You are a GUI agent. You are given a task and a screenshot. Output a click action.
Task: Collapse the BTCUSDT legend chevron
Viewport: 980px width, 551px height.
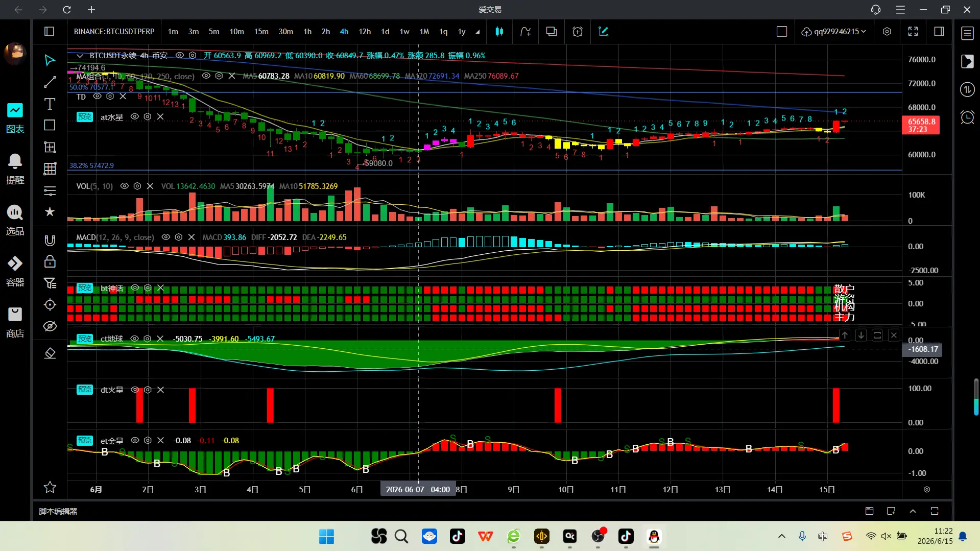pos(80,55)
